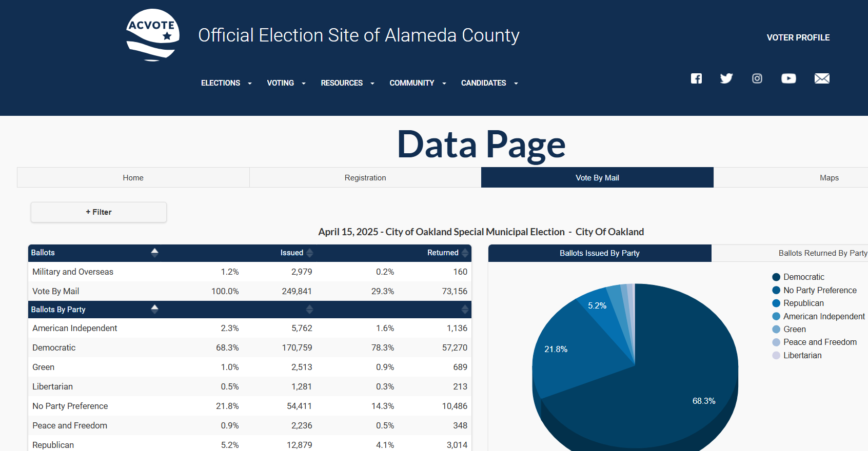Open the Instagram icon
Screen dimensions: 868x451
click(x=757, y=78)
